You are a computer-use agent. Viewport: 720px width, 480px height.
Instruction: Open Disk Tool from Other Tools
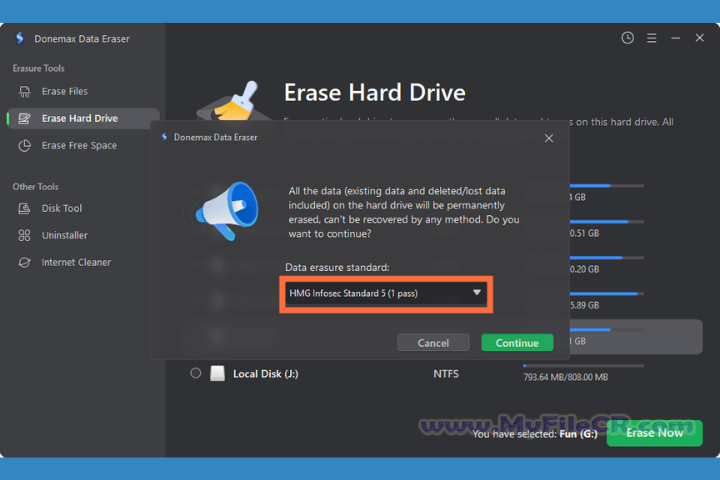click(x=62, y=209)
